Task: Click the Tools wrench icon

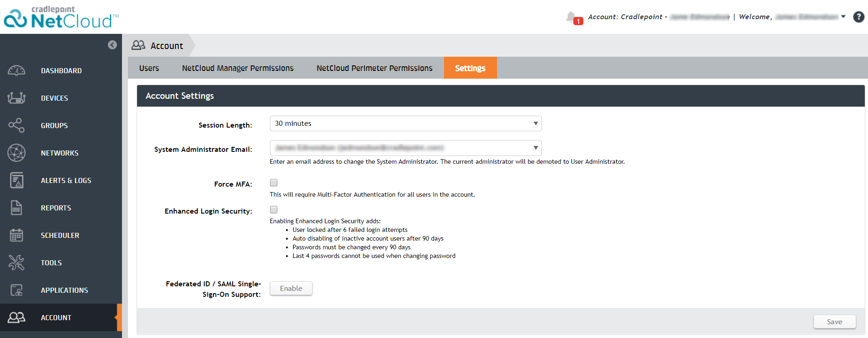Action: (x=16, y=263)
